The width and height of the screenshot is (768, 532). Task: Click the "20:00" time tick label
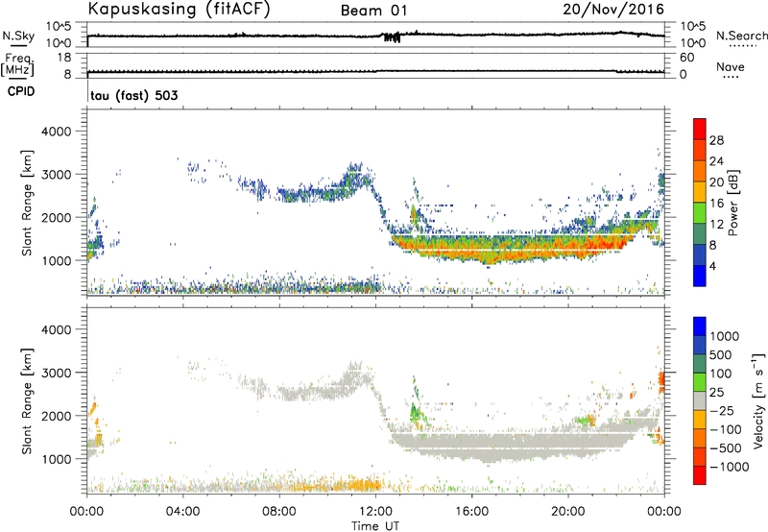(567, 512)
